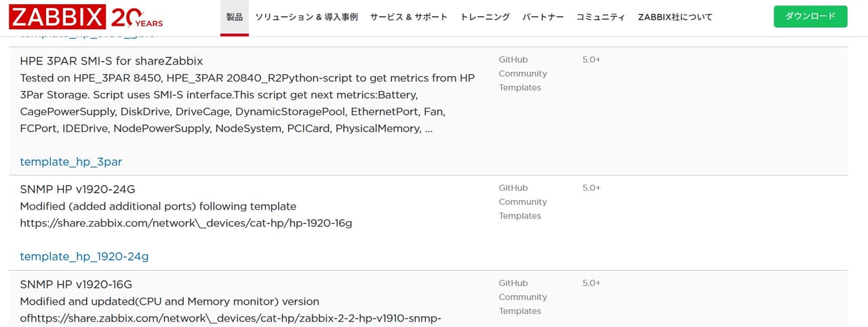Open the template_hp_3par link
The image size is (868, 327).
71,161
